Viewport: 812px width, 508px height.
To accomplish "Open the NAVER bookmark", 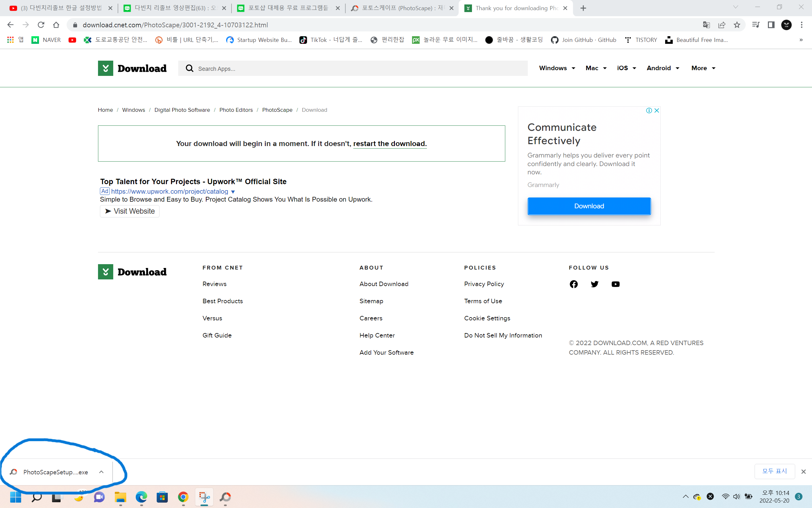I will click(46, 40).
